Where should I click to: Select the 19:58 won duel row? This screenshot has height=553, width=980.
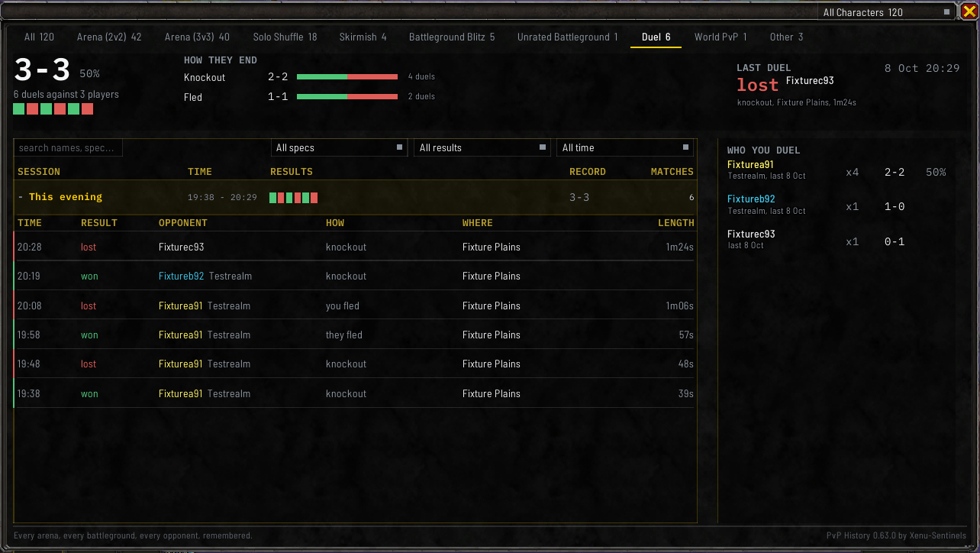coord(355,335)
